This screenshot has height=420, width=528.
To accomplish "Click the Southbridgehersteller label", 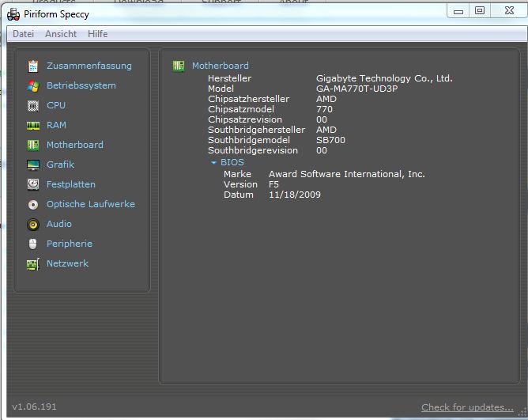I will point(257,130).
